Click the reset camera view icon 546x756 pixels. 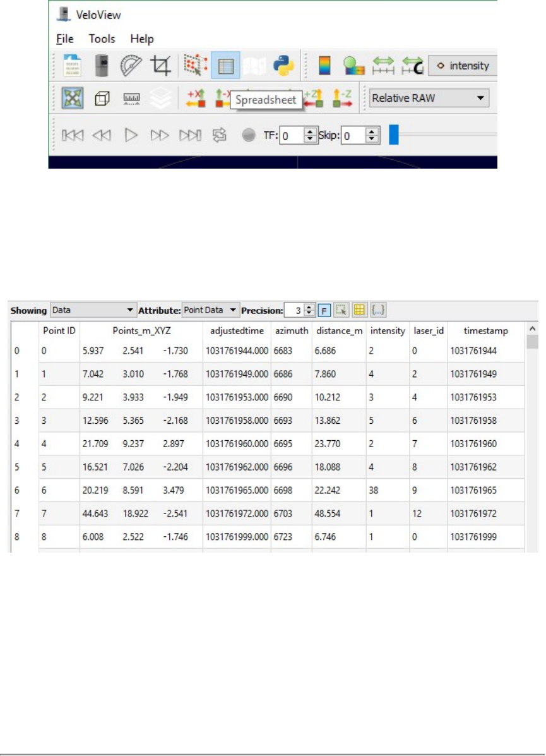(73, 99)
